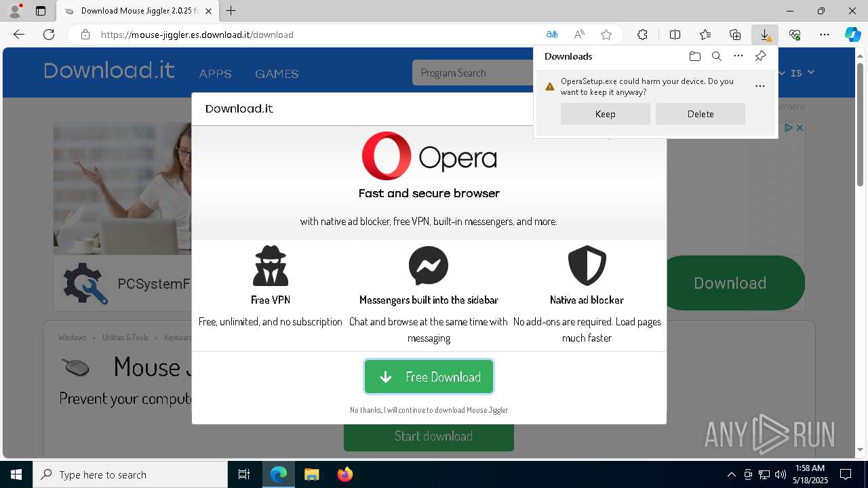Click the green Start download button
868x488 pixels.
(429, 436)
